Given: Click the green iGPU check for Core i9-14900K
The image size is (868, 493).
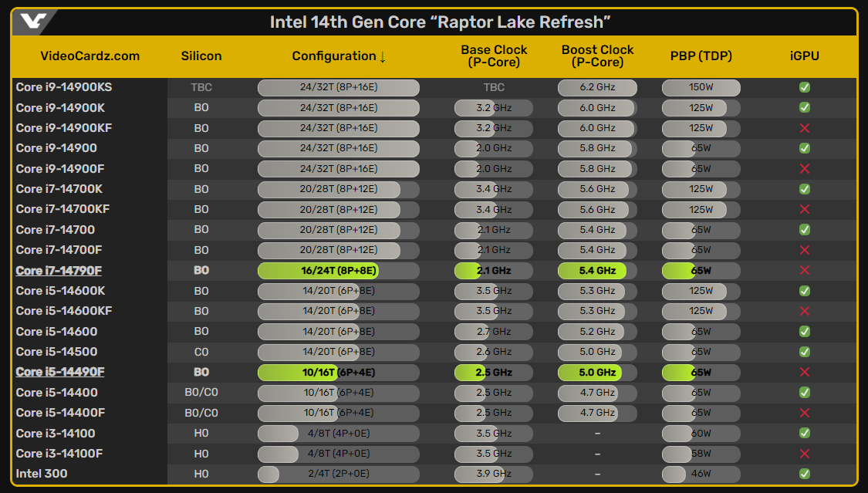Looking at the screenshot, I should coord(804,107).
